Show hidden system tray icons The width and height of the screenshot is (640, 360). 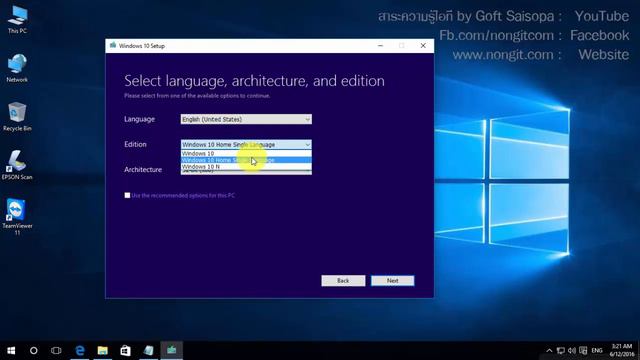pyautogui.click(x=549, y=351)
